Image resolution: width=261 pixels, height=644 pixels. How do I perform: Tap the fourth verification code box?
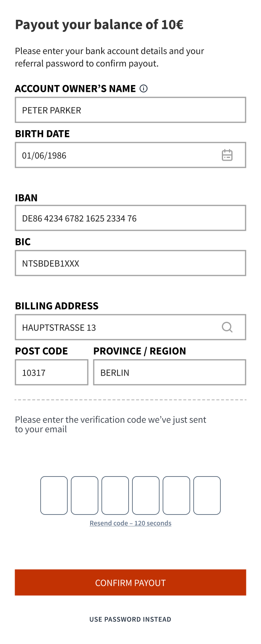pos(146,496)
